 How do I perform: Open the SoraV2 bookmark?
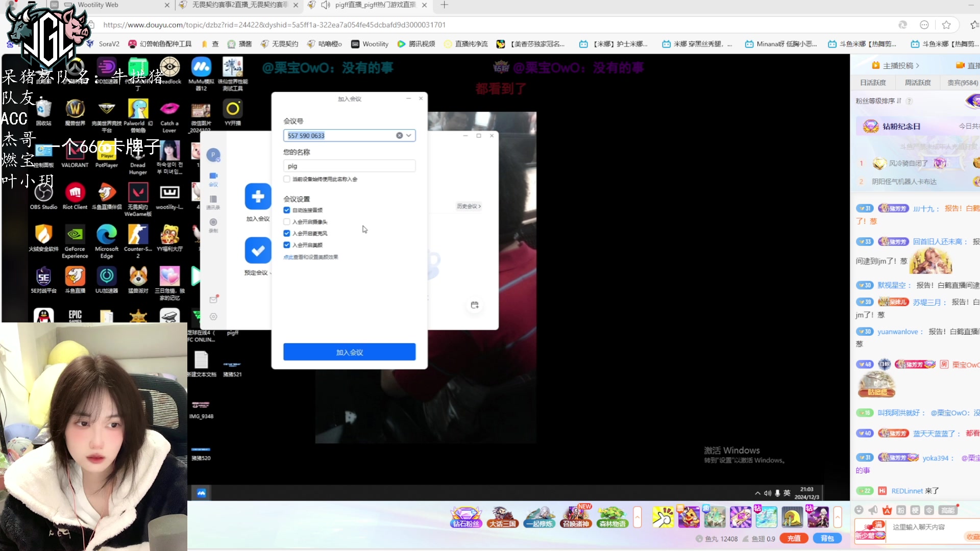tap(104, 44)
